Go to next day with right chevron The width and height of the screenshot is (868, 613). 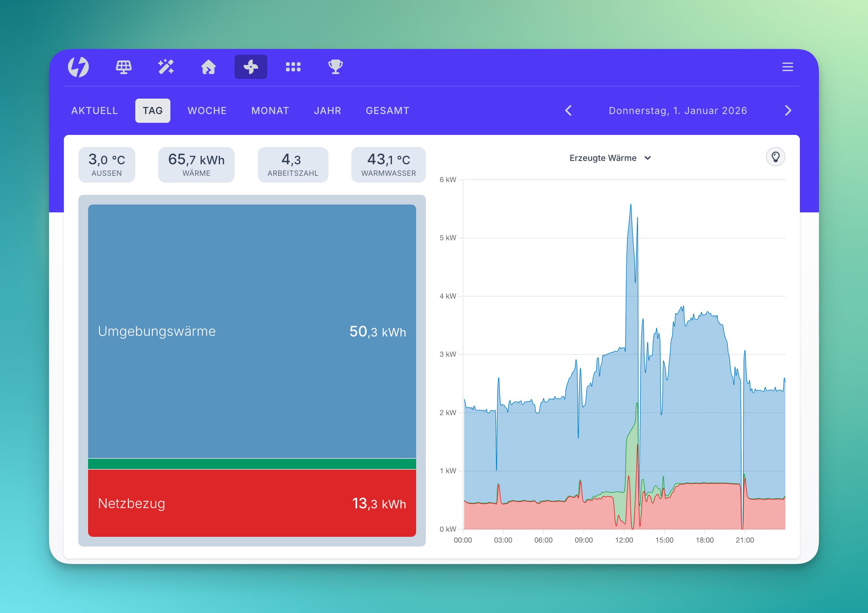tap(788, 110)
